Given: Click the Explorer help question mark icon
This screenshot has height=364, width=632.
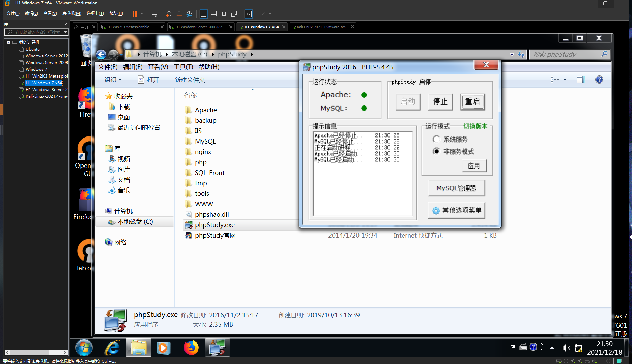Looking at the screenshot, I should pyautogui.click(x=599, y=80).
